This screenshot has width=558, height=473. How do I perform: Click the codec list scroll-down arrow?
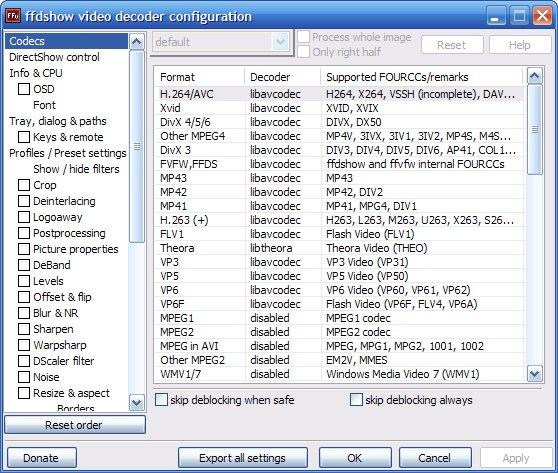tap(535, 374)
